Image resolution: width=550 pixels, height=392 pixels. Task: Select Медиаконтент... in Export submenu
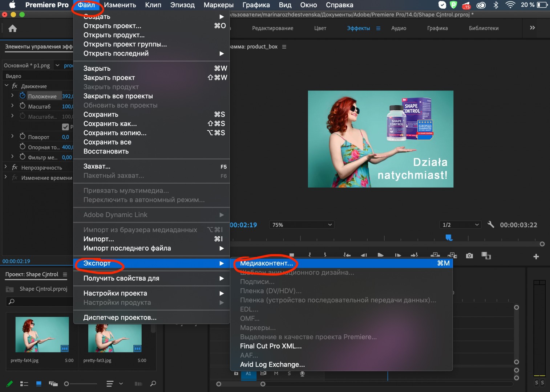[x=341, y=263]
